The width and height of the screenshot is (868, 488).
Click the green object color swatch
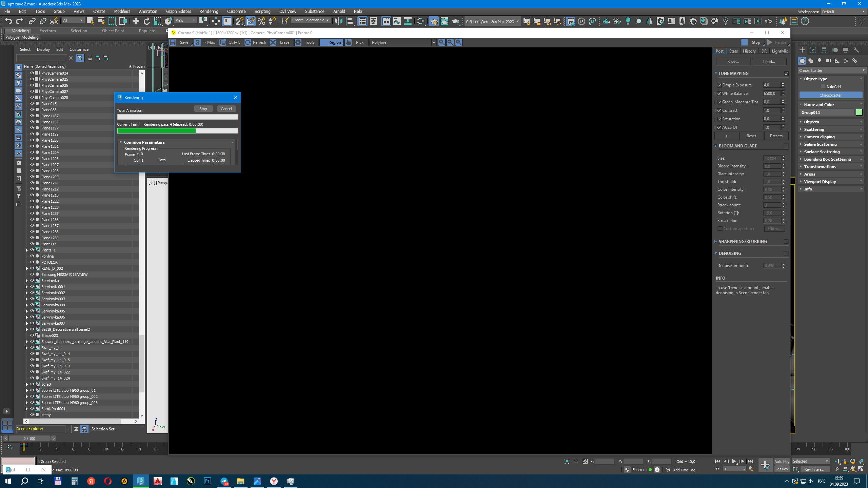[x=859, y=113]
